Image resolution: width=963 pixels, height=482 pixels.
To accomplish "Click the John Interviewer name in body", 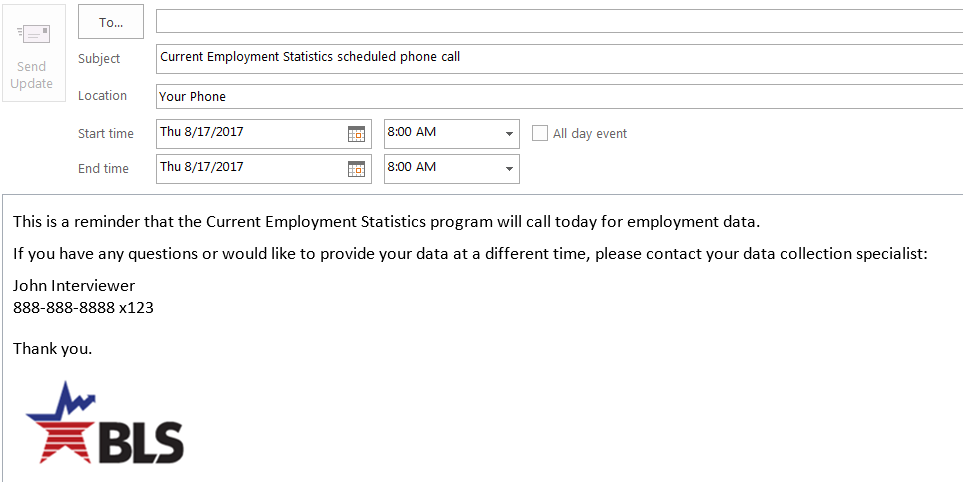I will click(x=74, y=286).
